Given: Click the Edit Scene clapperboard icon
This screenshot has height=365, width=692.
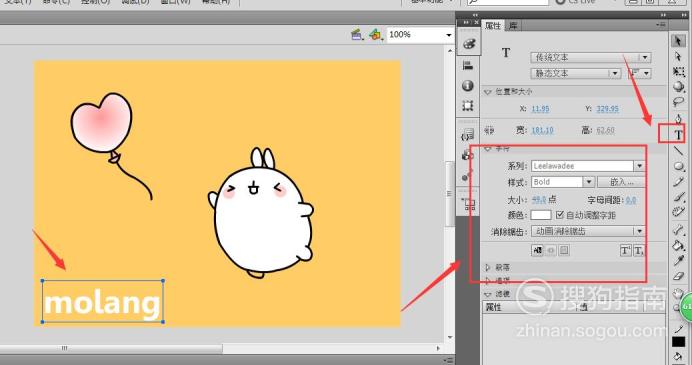Looking at the screenshot, I should point(357,34).
